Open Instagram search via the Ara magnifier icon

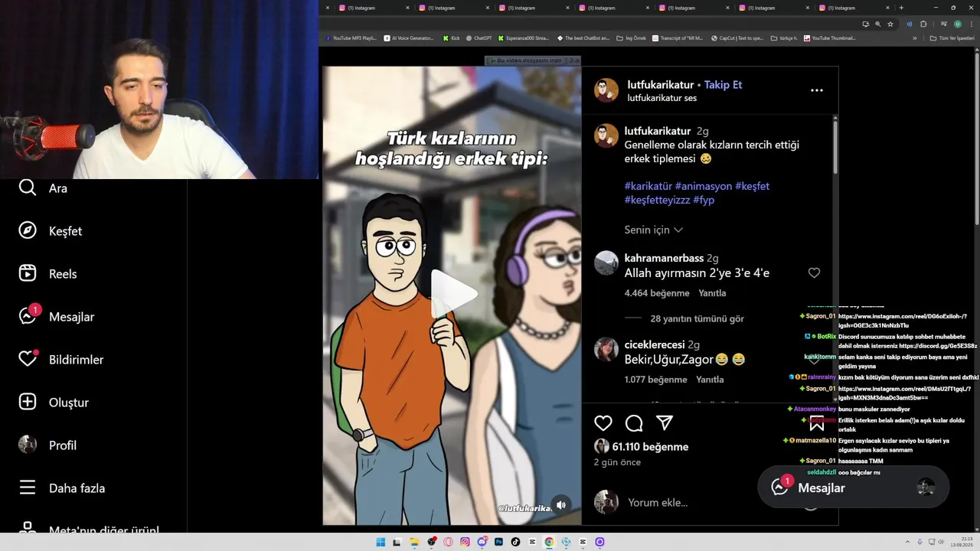coord(28,187)
